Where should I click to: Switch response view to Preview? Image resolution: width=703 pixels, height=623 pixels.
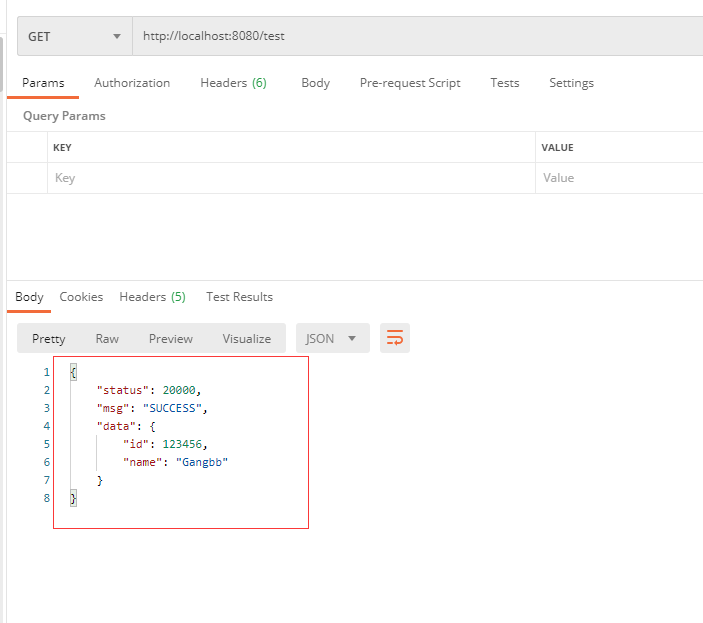click(x=171, y=339)
